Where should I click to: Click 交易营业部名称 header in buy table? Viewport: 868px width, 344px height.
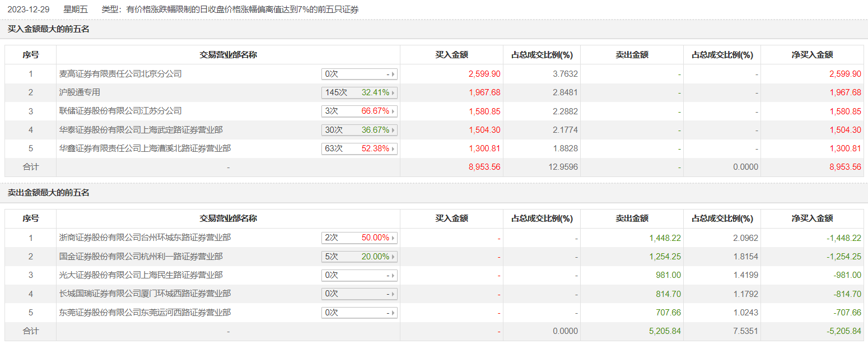[x=228, y=55]
